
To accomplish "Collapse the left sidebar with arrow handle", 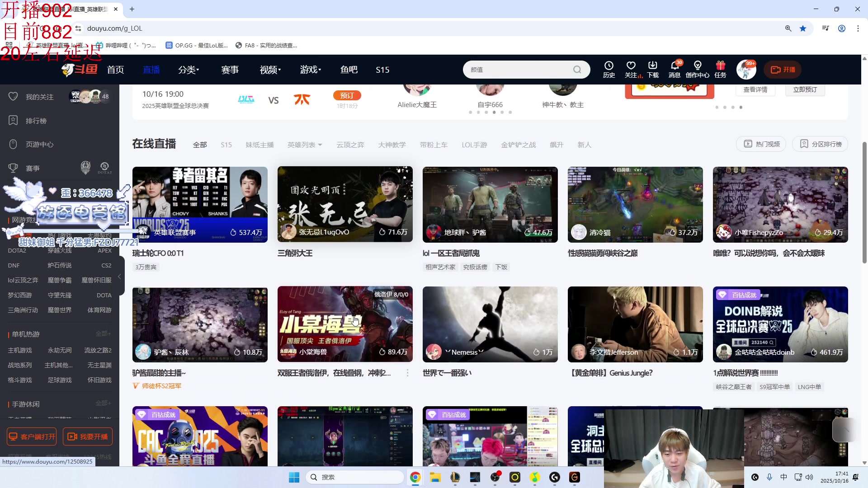I will point(119,277).
